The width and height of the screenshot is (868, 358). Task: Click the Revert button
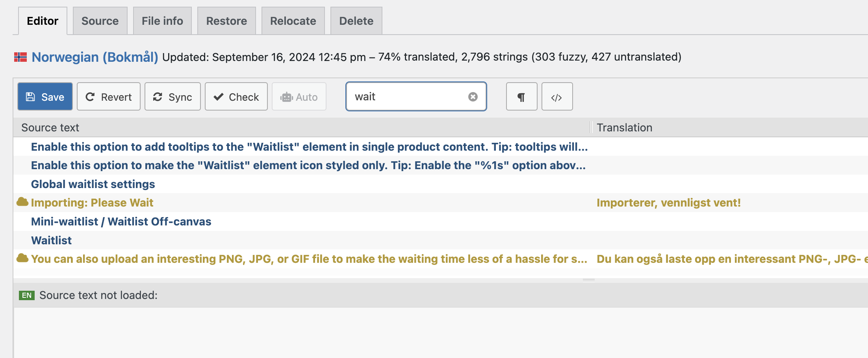(109, 96)
